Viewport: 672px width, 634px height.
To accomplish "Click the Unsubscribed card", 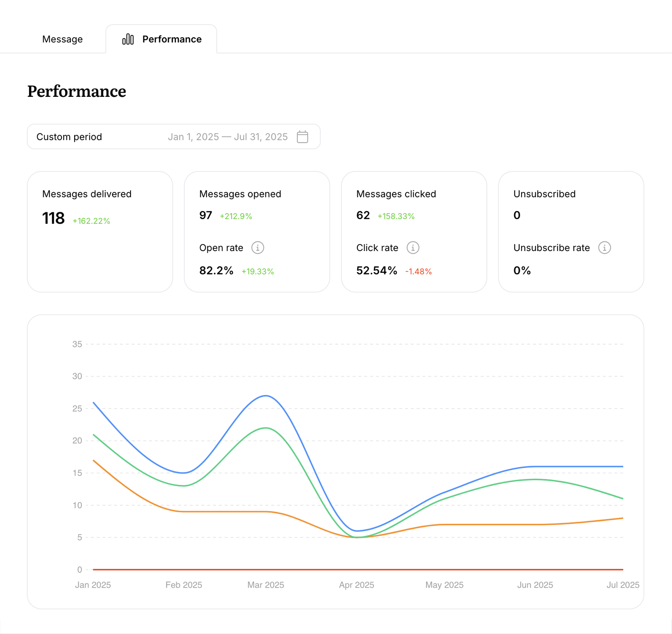I will tap(571, 232).
